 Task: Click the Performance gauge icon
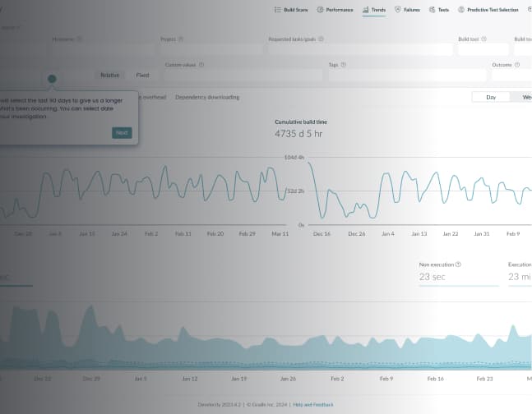coord(320,10)
